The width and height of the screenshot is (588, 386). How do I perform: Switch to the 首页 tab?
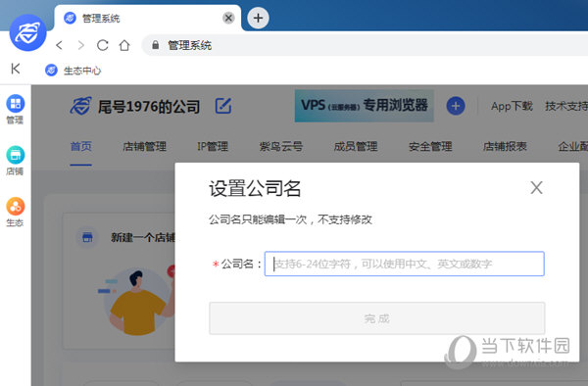point(81,146)
